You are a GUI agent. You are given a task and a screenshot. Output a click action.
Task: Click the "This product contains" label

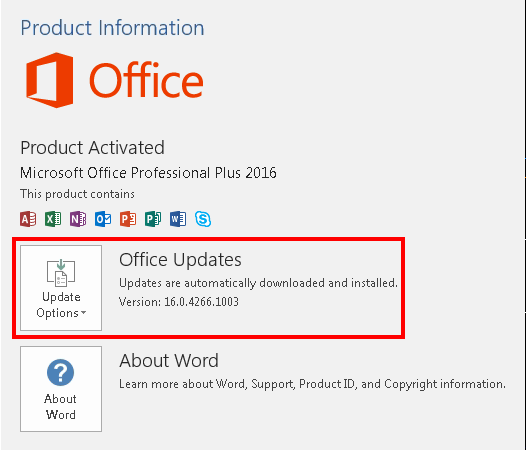(77, 194)
